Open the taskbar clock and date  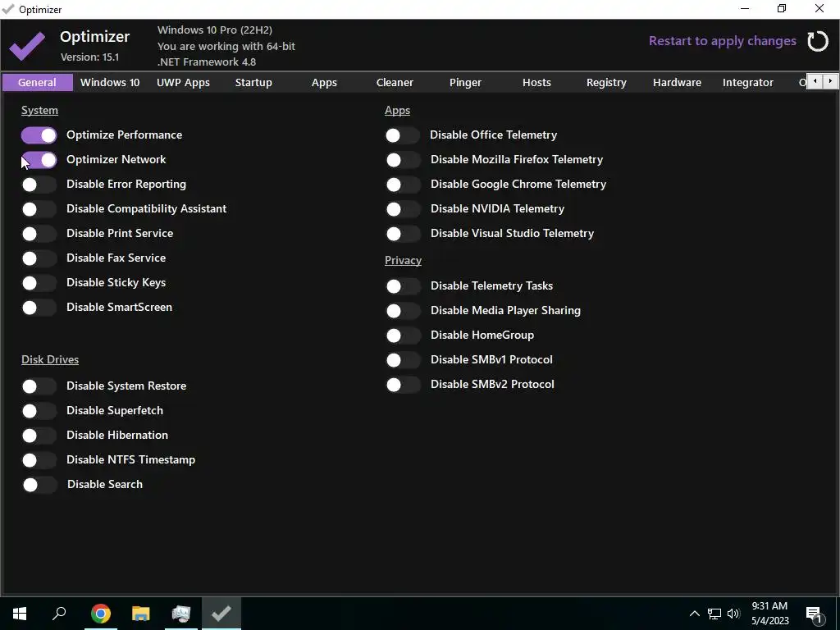[769, 614]
